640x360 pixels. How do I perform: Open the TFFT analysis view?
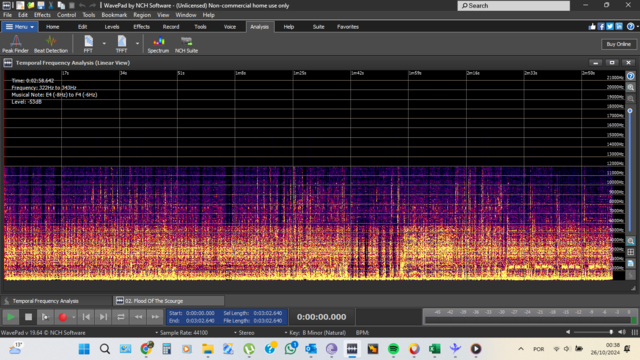(122, 44)
